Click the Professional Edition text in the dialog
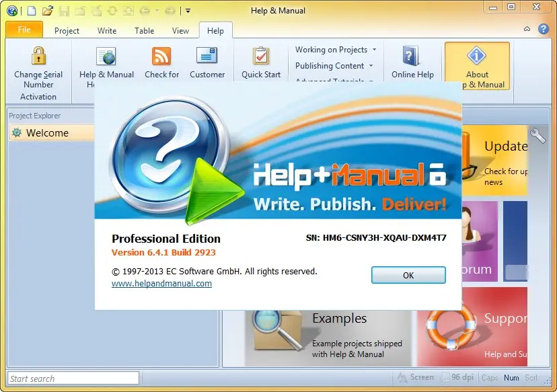This screenshot has width=557, height=392. (x=166, y=239)
